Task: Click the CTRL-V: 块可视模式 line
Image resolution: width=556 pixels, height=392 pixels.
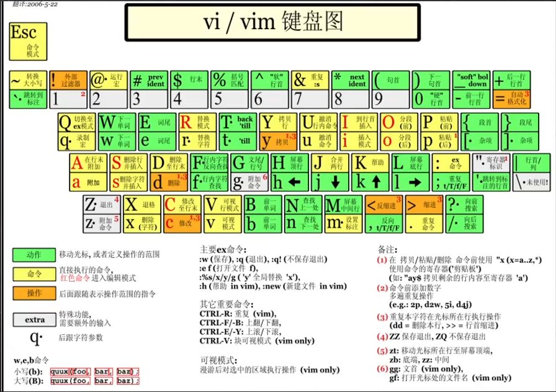Action: 257,341
